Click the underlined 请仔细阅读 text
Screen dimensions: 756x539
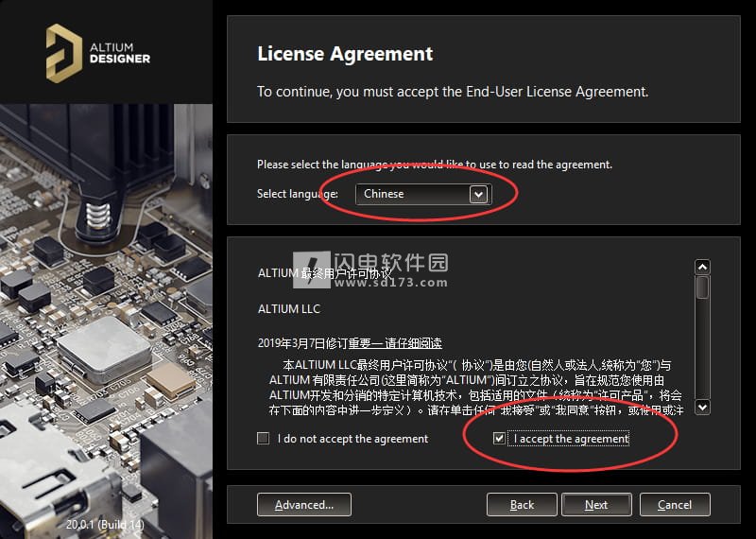413,343
